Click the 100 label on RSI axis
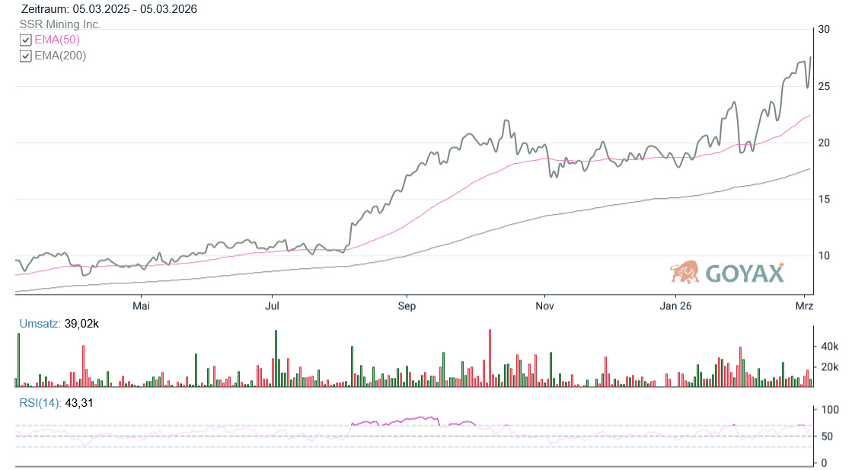Image resolution: width=868 pixels, height=470 pixels. click(827, 410)
